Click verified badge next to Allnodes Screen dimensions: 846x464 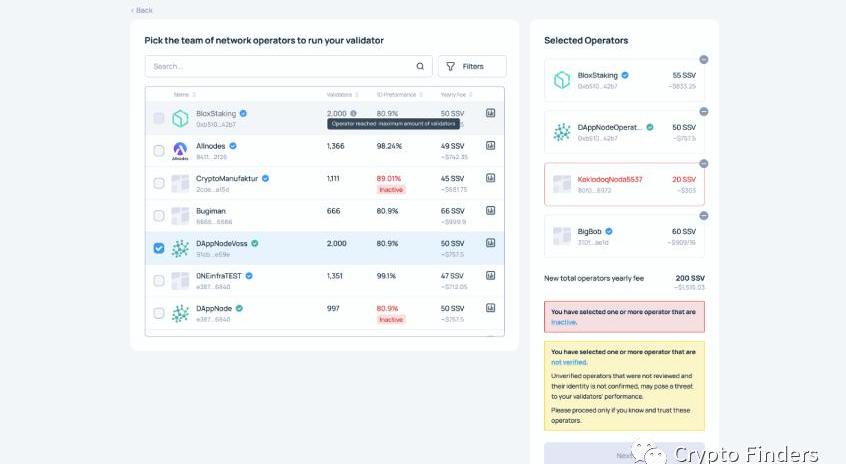233,146
